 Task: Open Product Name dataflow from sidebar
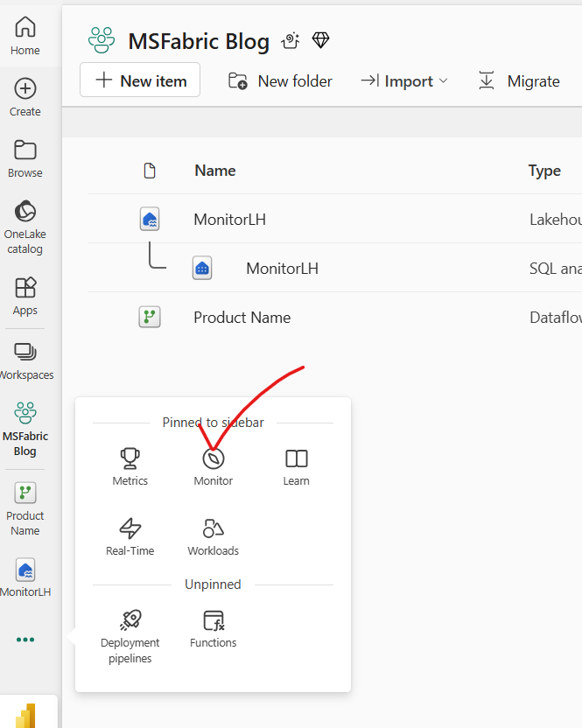[25, 509]
